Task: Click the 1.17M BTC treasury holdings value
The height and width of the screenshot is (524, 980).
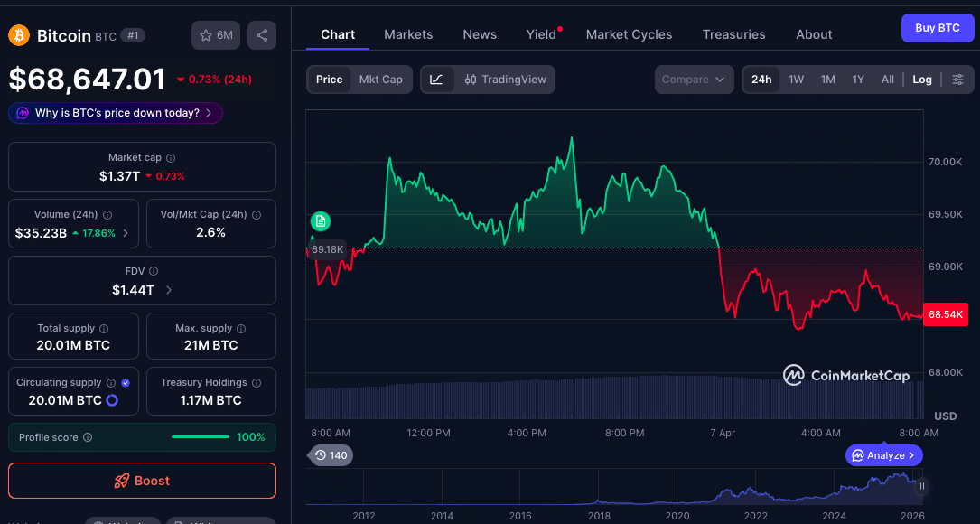Action: (x=210, y=400)
